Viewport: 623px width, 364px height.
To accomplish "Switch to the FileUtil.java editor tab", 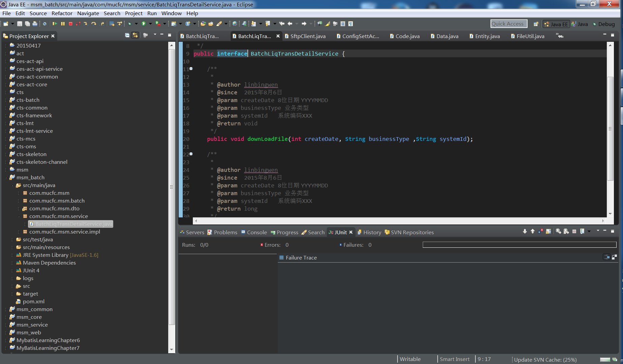I will [x=528, y=36].
